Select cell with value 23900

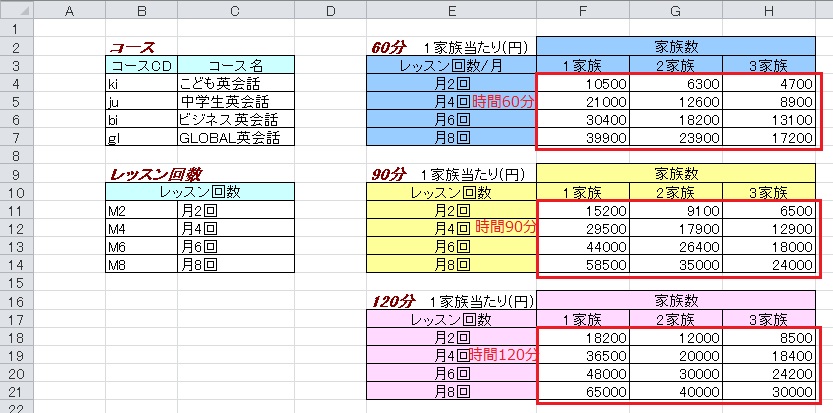point(676,137)
